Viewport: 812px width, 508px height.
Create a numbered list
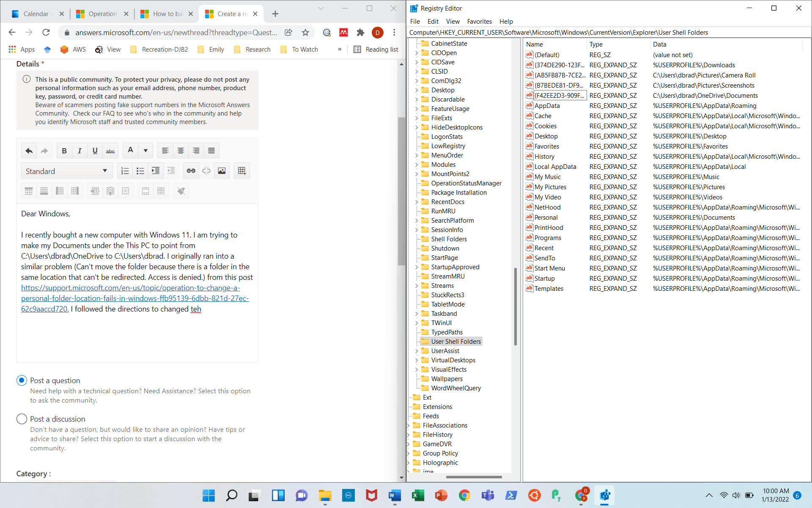coord(125,171)
